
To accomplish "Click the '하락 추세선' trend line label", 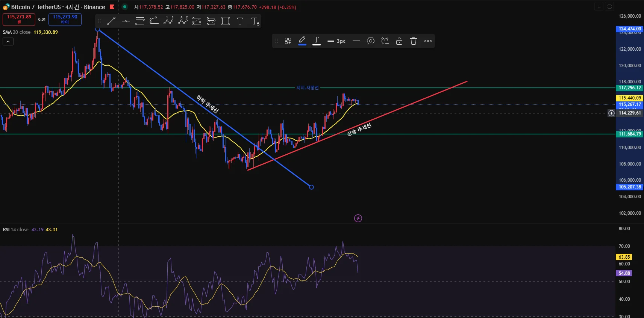I will [x=208, y=104].
